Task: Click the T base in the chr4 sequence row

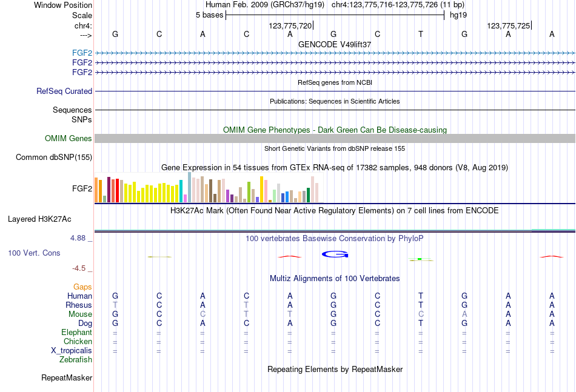Action: click(421, 34)
